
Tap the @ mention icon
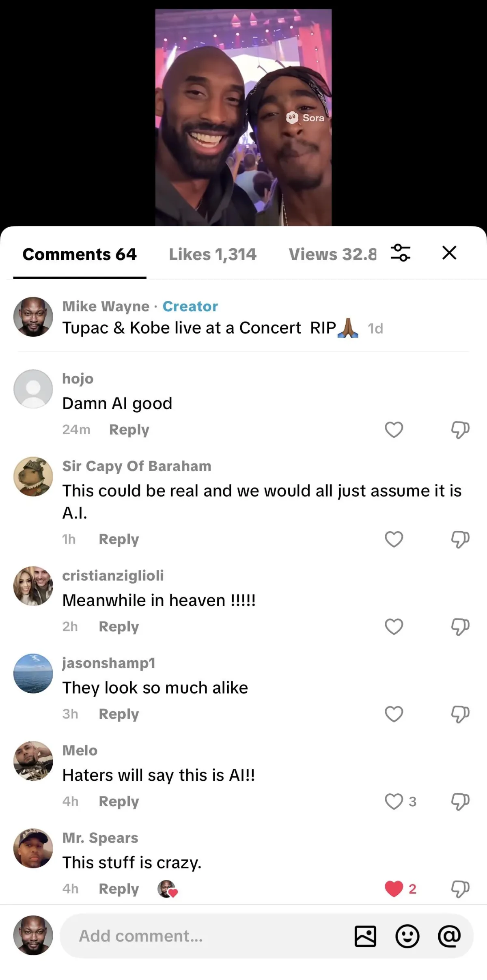(449, 936)
